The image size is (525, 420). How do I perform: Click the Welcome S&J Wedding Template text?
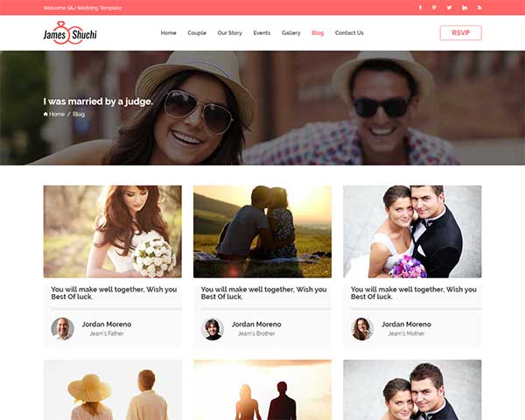82,8
